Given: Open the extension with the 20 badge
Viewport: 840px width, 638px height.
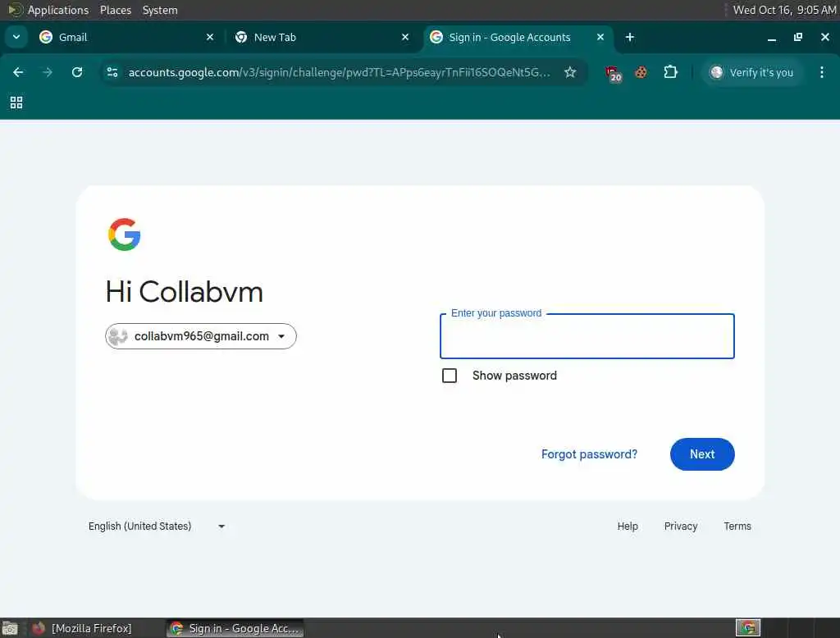Looking at the screenshot, I should pos(614,73).
